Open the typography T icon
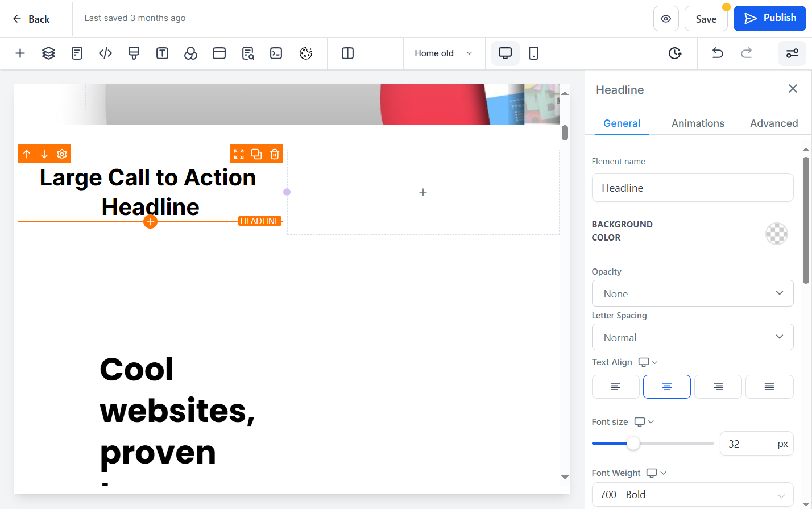 (162, 53)
